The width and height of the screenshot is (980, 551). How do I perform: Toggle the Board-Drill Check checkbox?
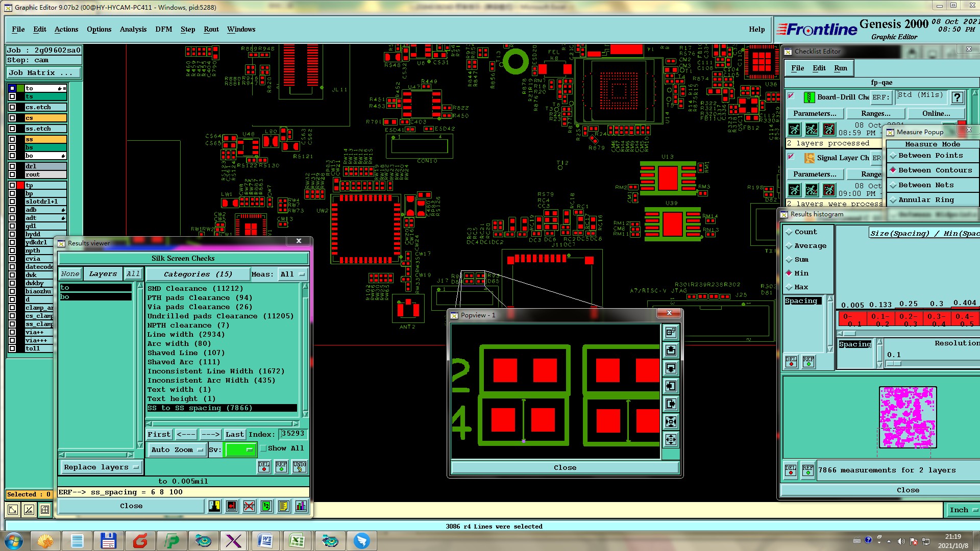click(791, 96)
